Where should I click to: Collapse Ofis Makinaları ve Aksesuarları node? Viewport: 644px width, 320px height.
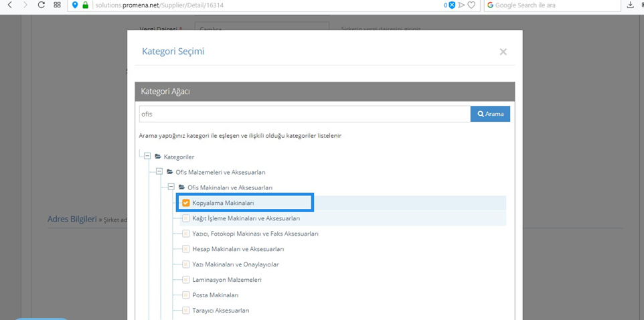(x=171, y=187)
